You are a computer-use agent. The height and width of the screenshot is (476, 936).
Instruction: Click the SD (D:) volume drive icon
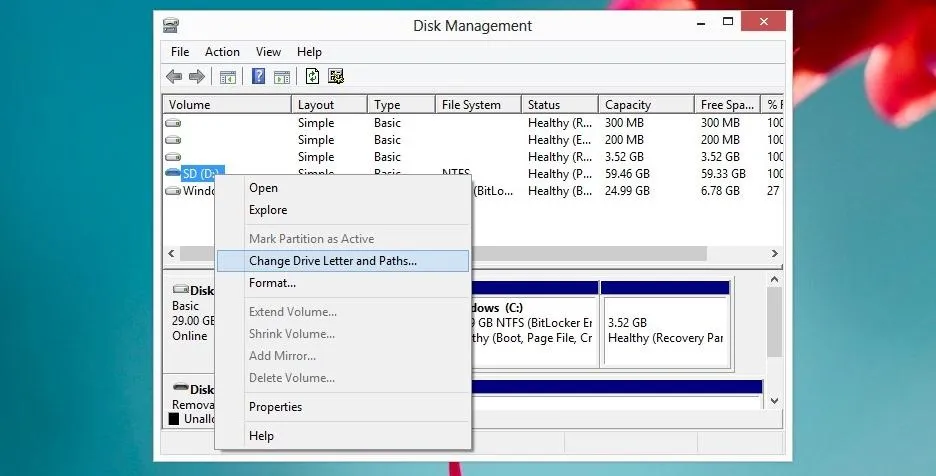tap(173, 173)
